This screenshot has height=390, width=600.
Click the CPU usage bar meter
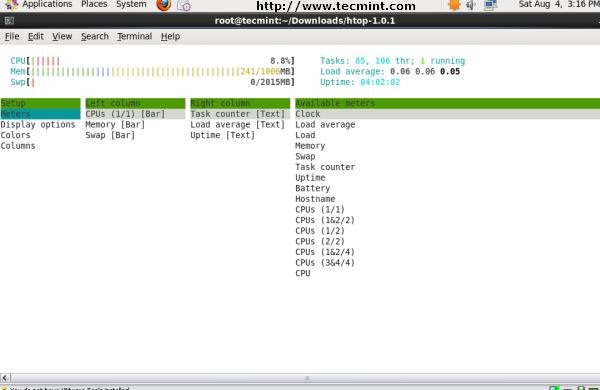click(152, 61)
